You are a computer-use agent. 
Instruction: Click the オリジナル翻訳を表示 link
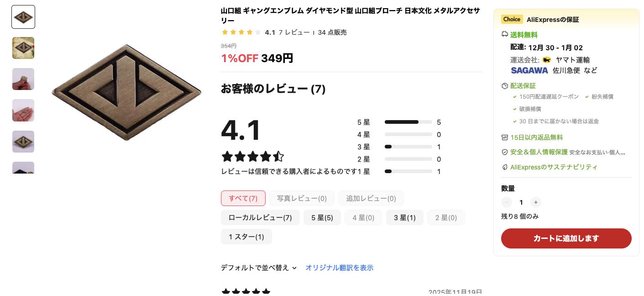339,268
